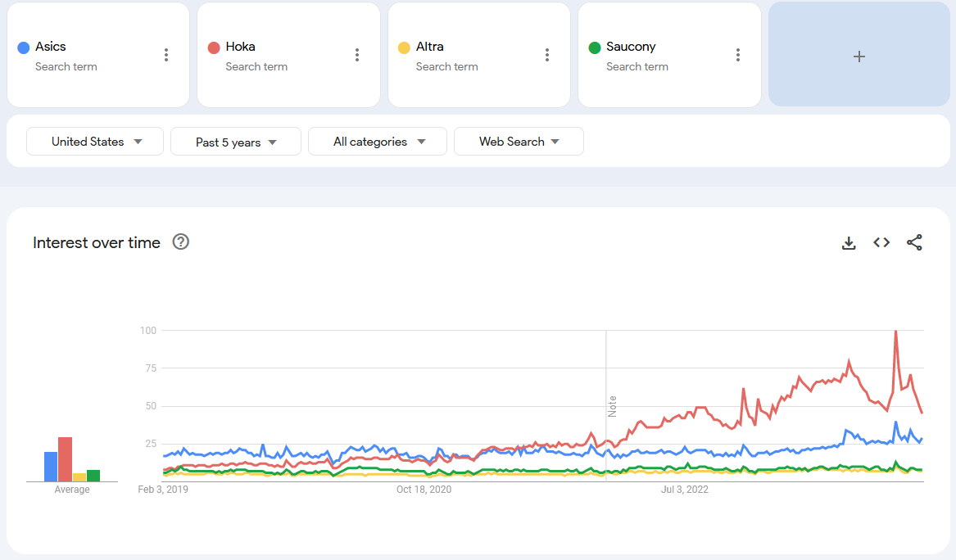Share the Interest over time chart

(914, 242)
